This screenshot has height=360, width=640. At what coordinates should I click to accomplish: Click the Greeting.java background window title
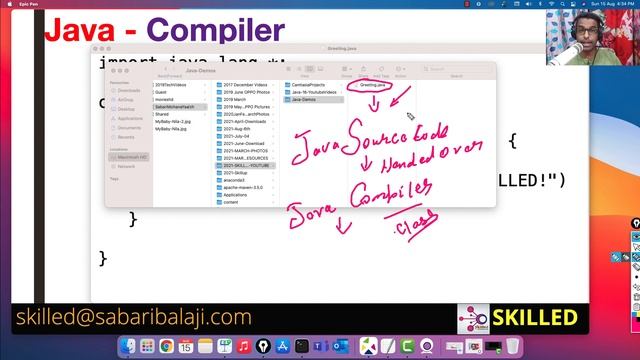342,49
